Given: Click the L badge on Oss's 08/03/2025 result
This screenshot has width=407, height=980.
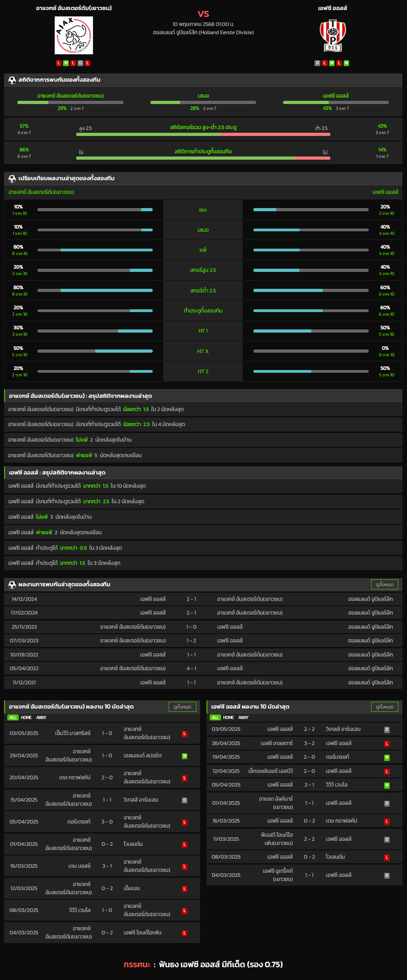Looking at the screenshot, I should tap(387, 857).
